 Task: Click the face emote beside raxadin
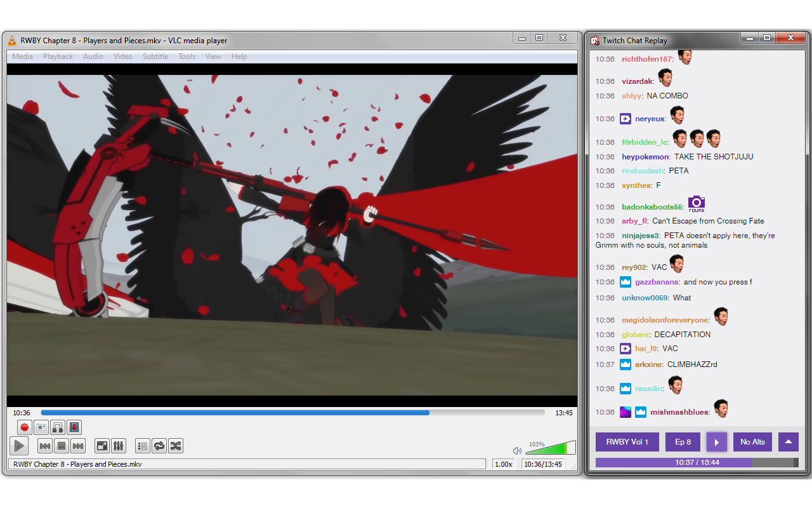676,385
